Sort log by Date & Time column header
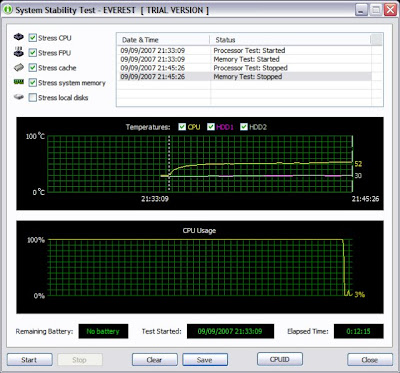This screenshot has height=373, width=400. (x=163, y=40)
